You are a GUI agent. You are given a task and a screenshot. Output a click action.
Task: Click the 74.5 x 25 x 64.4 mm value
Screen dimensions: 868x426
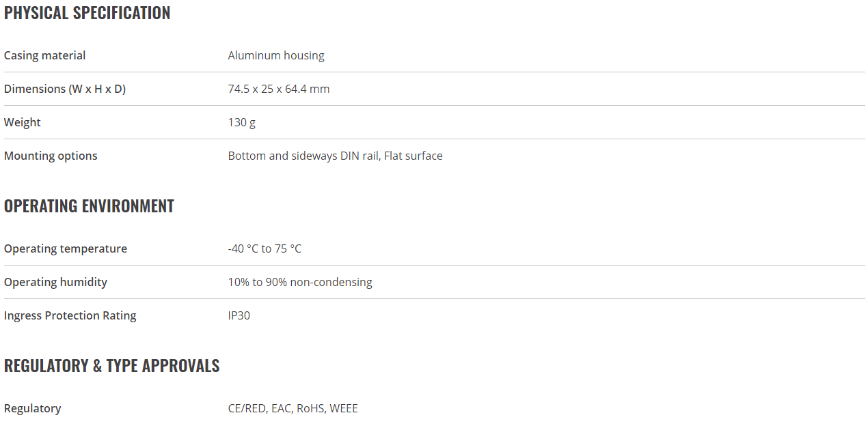[279, 89]
